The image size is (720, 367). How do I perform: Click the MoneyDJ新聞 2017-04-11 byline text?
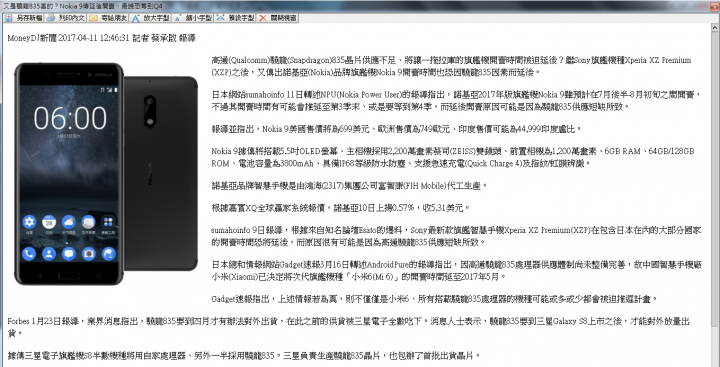pos(101,39)
